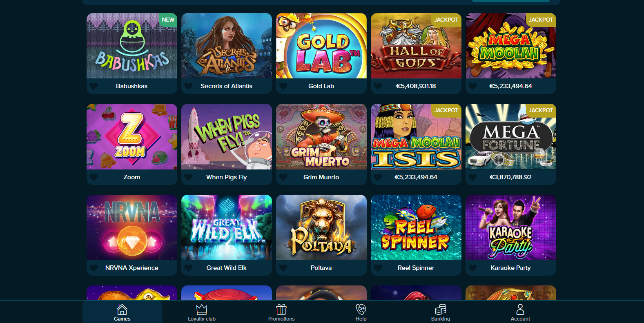Select the Reel Spinner game image
This screenshot has height=323, width=644.
coord(416,227)
